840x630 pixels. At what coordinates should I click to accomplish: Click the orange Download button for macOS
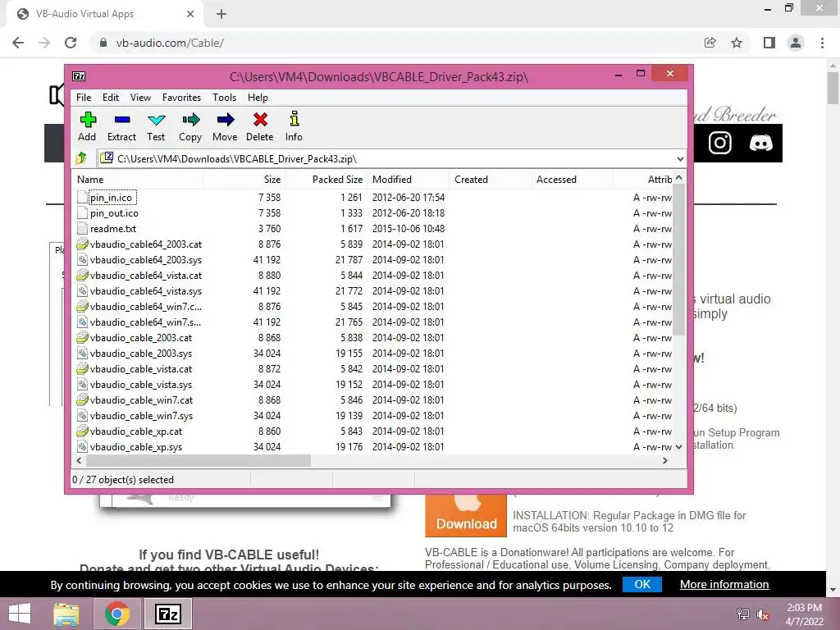click(466, 515)
